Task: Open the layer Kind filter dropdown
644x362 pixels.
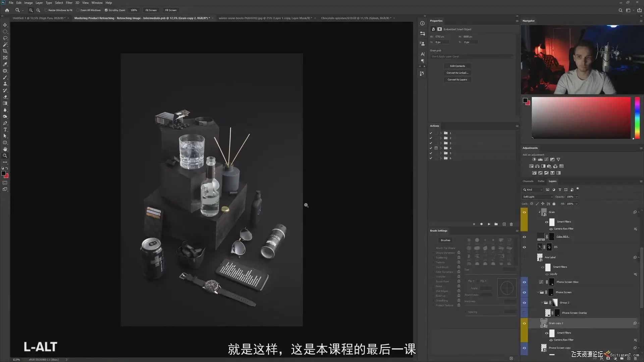Action: coord(533,190)
